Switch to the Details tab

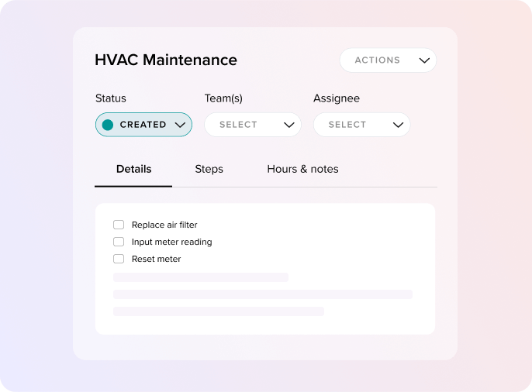pos(133,169)
